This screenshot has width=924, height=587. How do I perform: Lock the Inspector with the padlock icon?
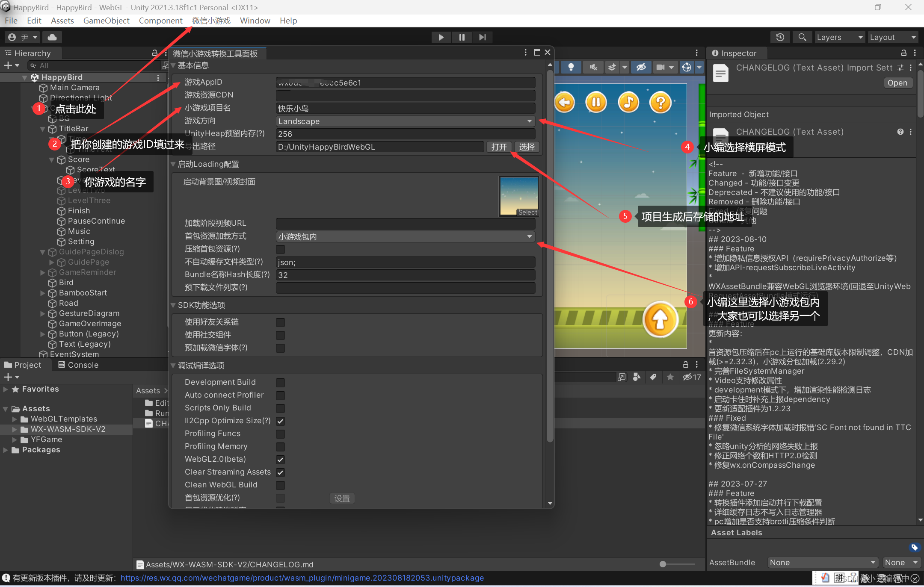pyautogui.click(x=904, y=53)
